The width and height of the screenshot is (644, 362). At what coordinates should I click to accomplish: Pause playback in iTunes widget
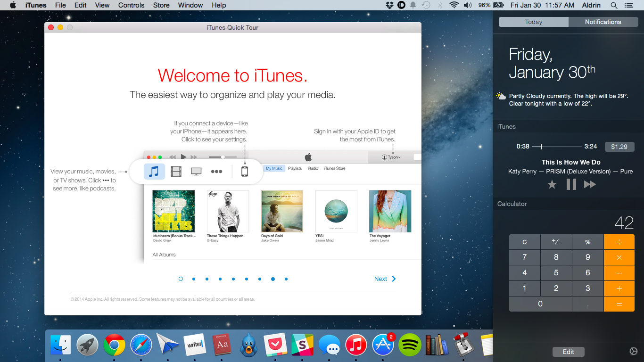(571, 184)
